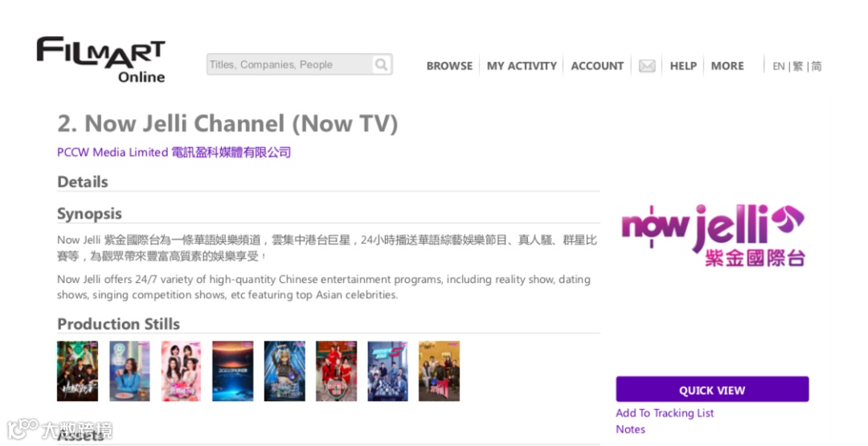The image size is (868, 446).
Task: Open the Notes link
Action: click(631, 429)
